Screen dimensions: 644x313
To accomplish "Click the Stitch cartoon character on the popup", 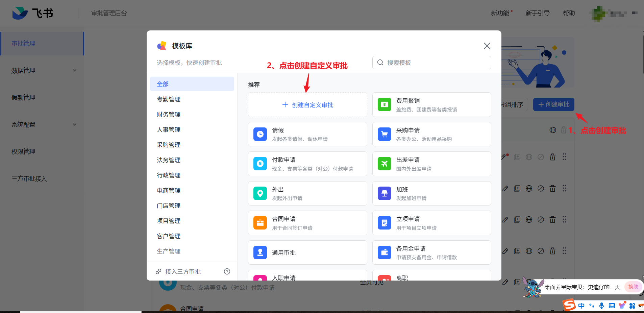I will [x=532, y=287].
